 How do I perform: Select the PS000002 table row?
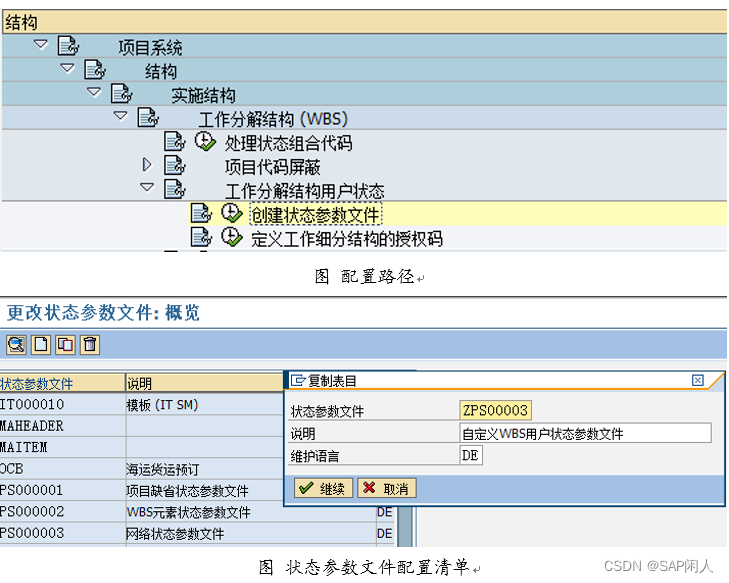click(x=198, y=511)
